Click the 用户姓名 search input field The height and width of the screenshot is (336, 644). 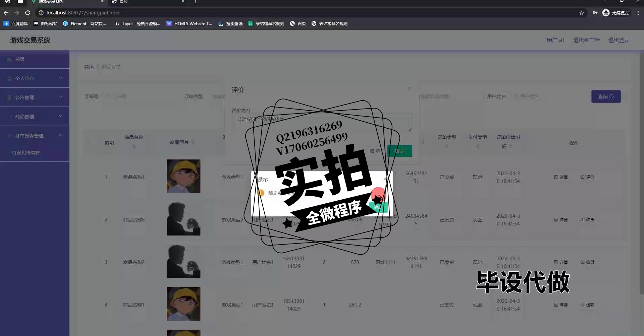[x=547, y=96]
